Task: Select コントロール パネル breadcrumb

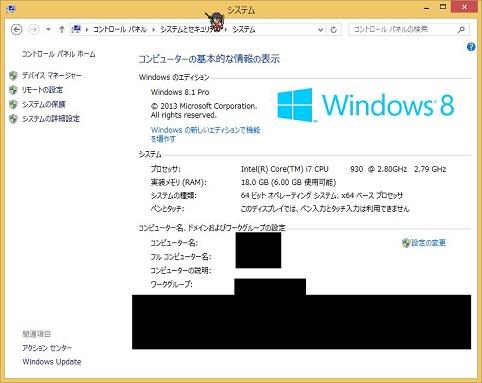Action: pyautogui.click(x=120, y=29)
